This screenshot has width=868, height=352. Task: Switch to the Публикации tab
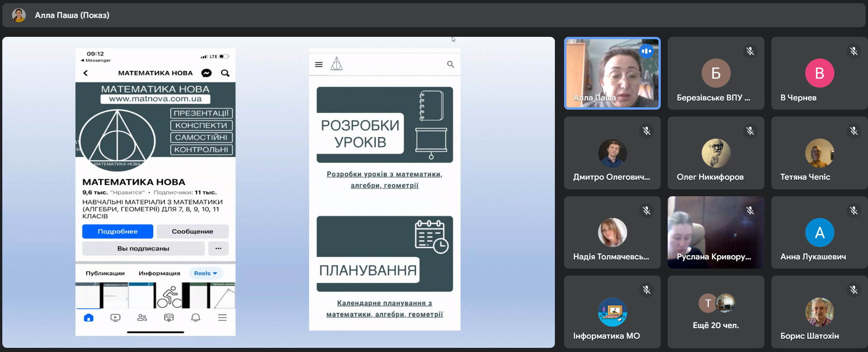[105, 273]
